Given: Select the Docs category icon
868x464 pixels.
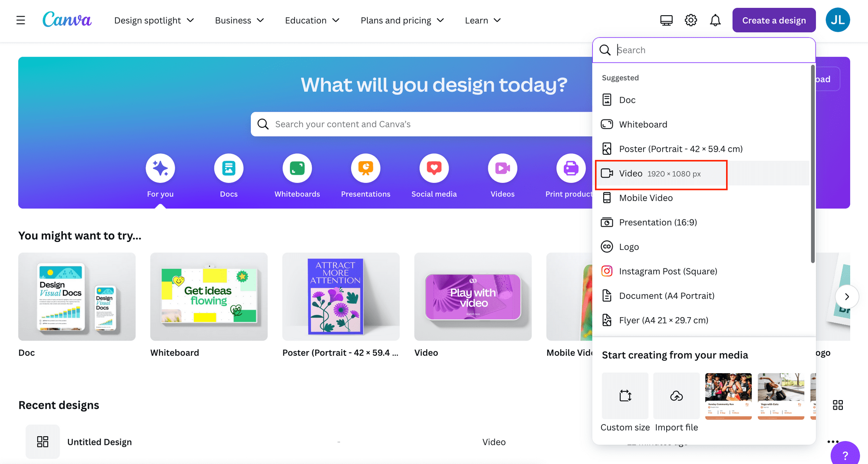Looking at the screenshot, I should point(229,168).
